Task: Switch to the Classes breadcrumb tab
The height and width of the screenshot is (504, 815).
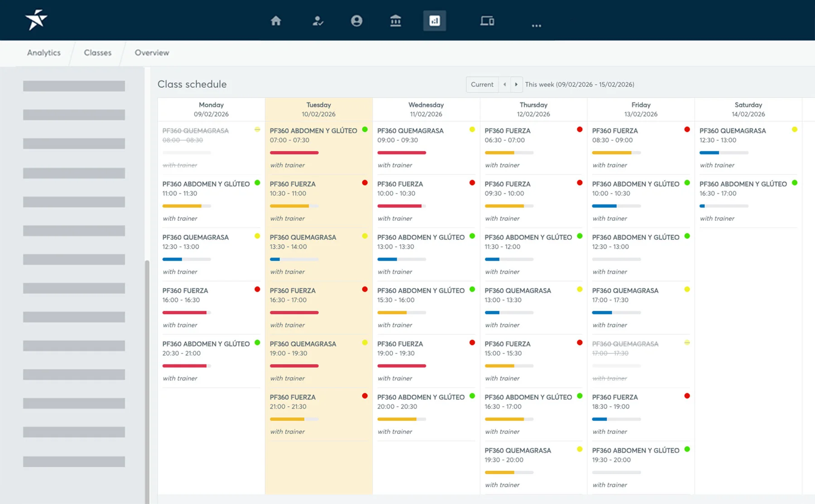Action: (97, 53)
